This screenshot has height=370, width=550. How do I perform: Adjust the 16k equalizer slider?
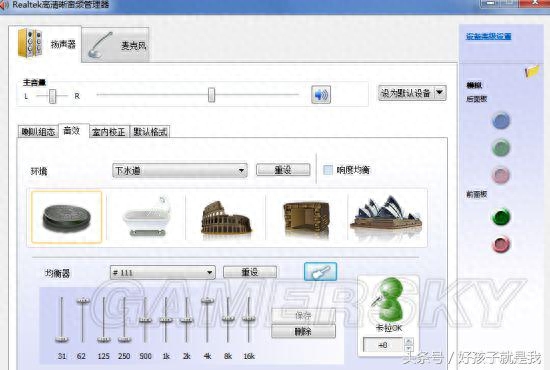249,318
